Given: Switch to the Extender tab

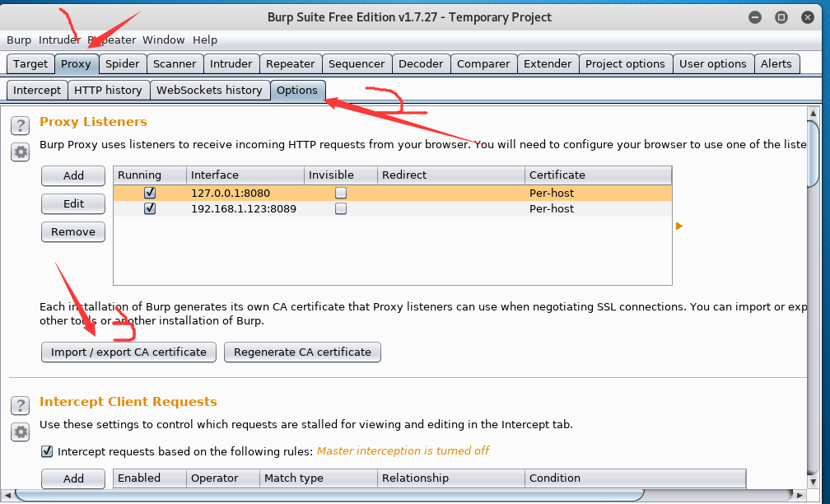Looking at the screenshot, I should (x=548, y=64).
